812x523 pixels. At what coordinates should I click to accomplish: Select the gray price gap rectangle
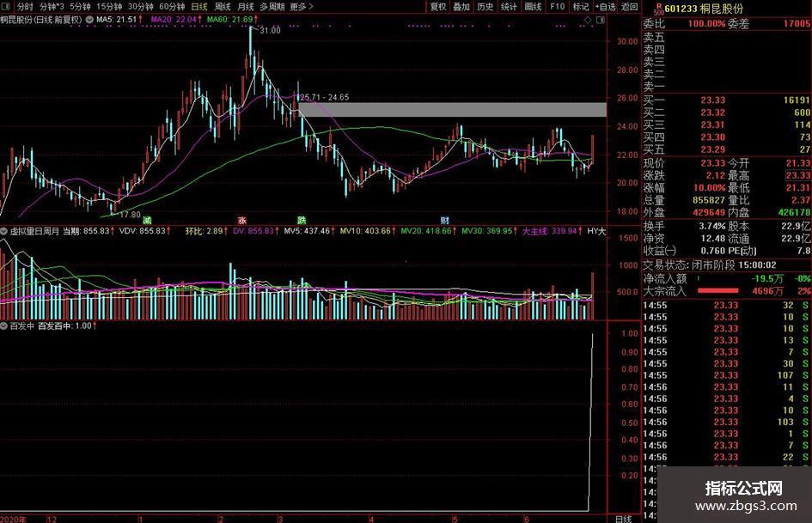tap(452, 110)
